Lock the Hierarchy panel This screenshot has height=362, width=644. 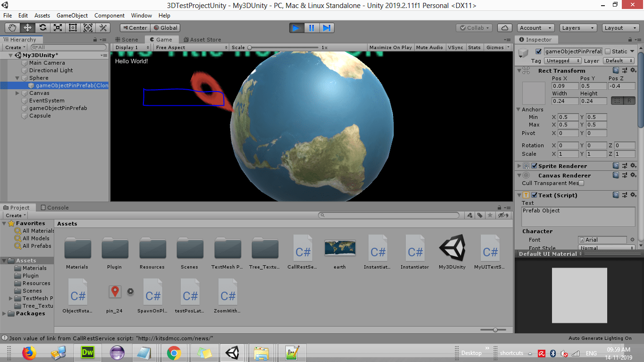pyautogui.click(x=95, y=40)
